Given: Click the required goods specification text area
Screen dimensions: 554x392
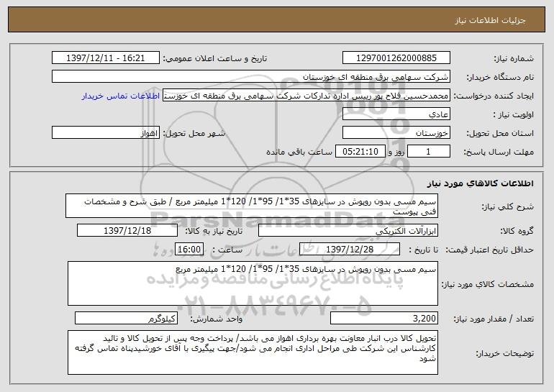Looking at the screenshot, I should click(253, 283).
